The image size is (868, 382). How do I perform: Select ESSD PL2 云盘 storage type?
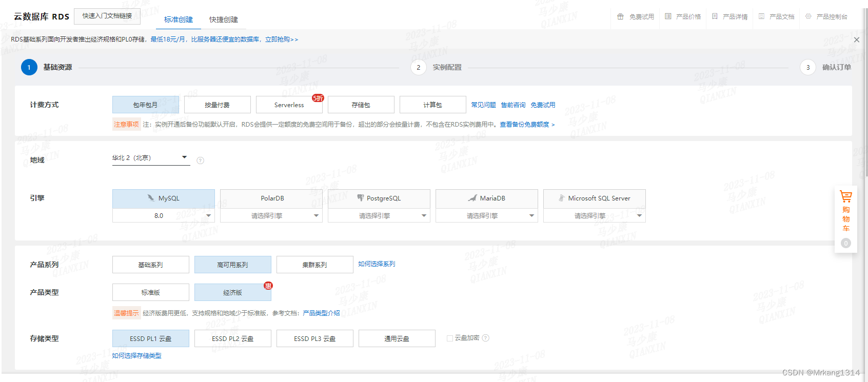(233, 338)
